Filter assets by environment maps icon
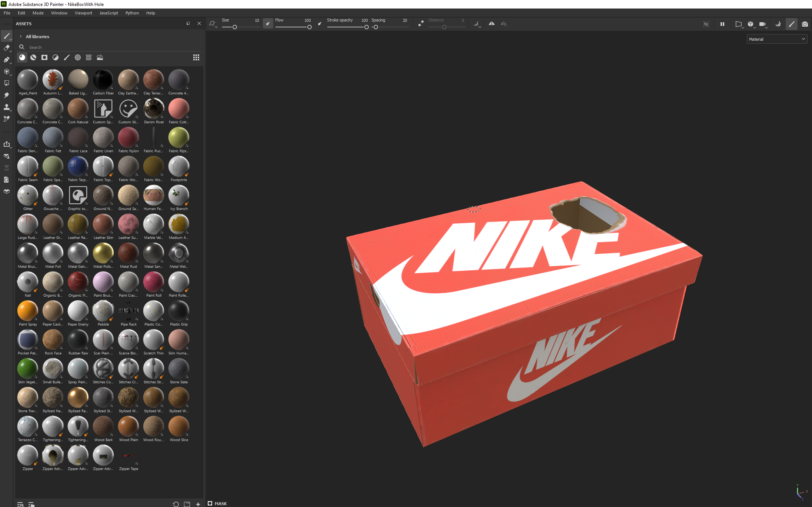The width and height of the screenshot is (812, 507). click(100, 57)
